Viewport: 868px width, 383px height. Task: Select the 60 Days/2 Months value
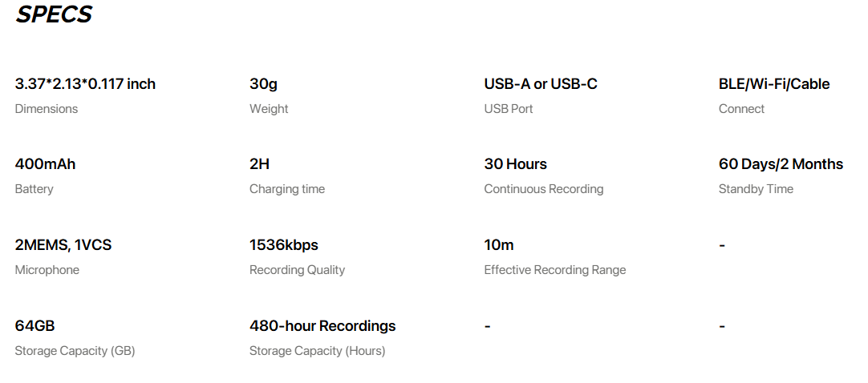[x=781, y=164]
